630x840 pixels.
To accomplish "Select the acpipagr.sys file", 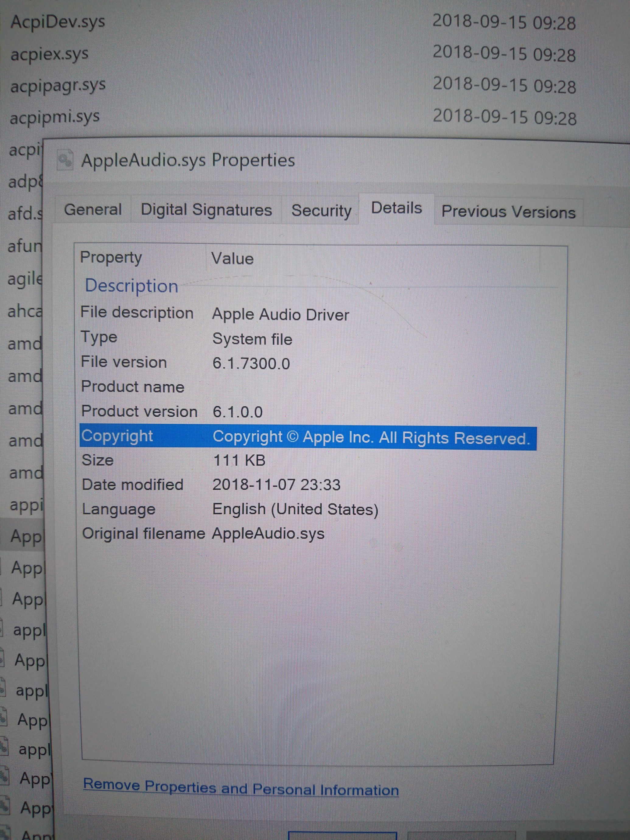I will point(58,86).
